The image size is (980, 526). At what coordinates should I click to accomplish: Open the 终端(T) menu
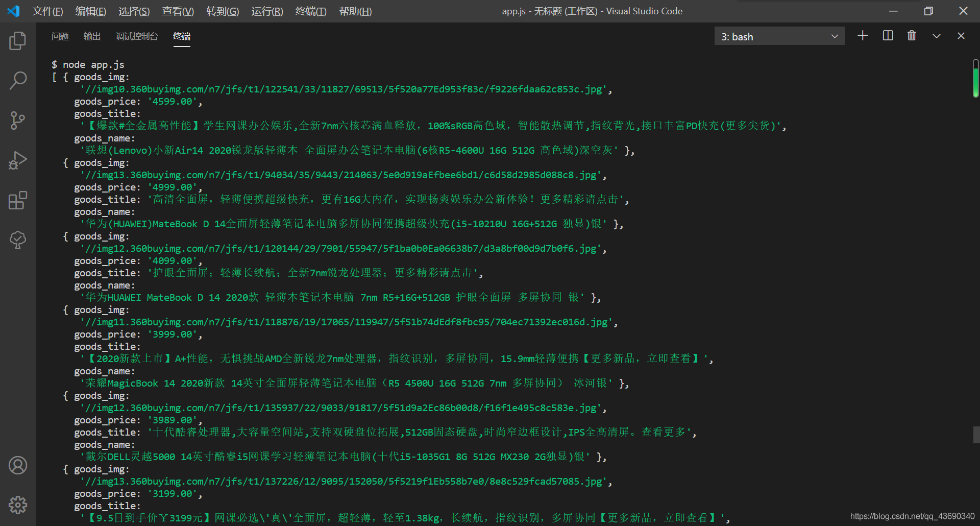[311, 11]
